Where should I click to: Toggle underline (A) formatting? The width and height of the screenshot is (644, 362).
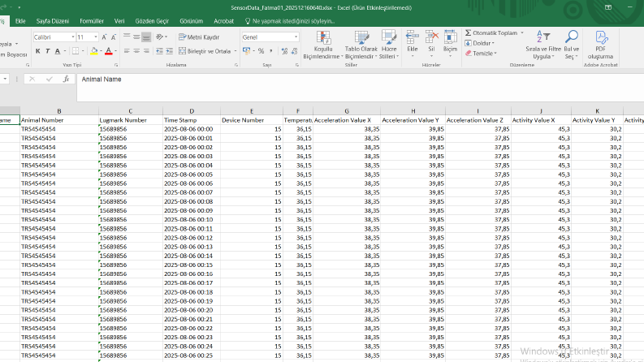(x=58, y=51)
